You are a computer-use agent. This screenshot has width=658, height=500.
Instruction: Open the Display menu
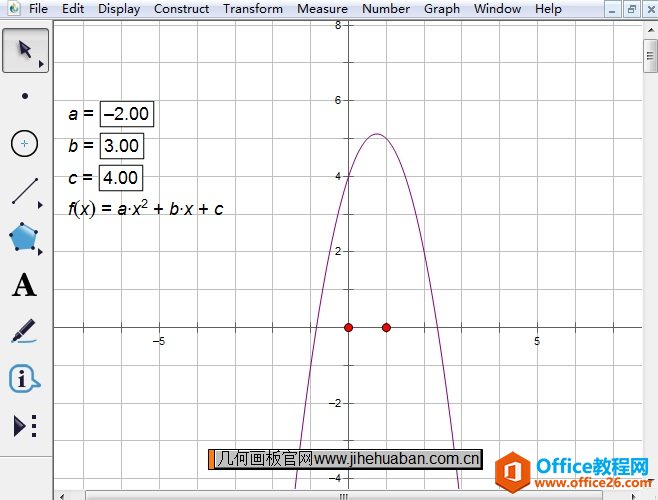point(119,8)
